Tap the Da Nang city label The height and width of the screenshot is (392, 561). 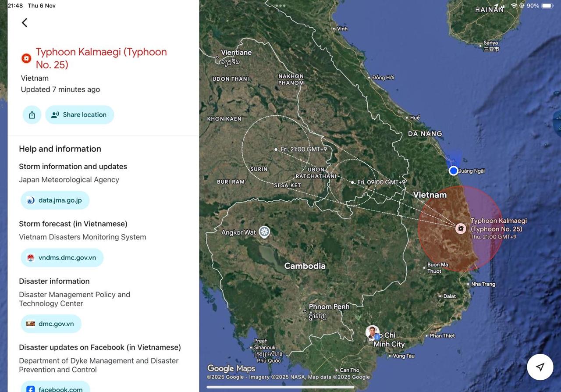point(425,134)
